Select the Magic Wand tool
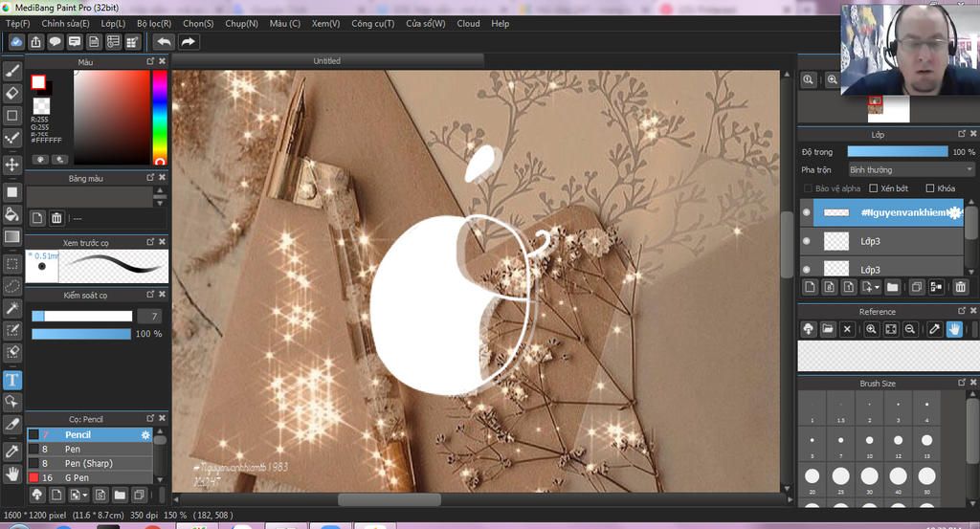 (11, 308)
